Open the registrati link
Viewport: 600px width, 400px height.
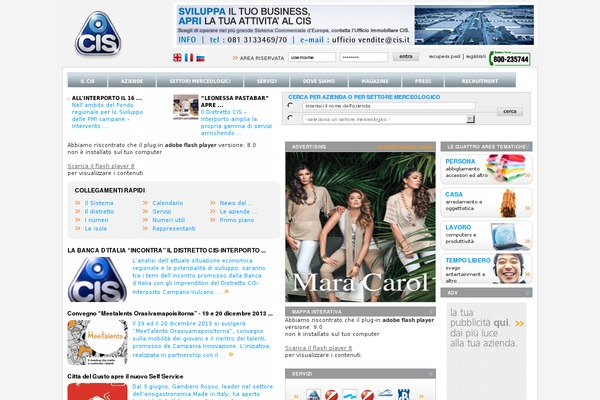click(476, 56)
